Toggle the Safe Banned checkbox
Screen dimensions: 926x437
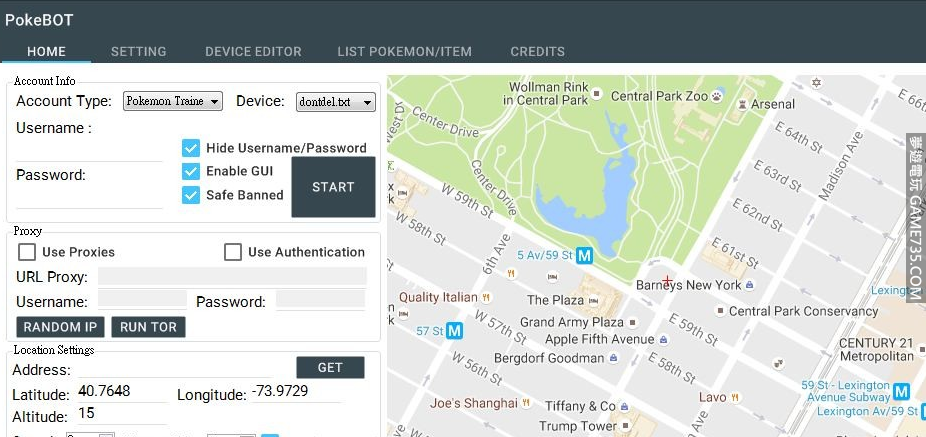click(x=191, y=195)
